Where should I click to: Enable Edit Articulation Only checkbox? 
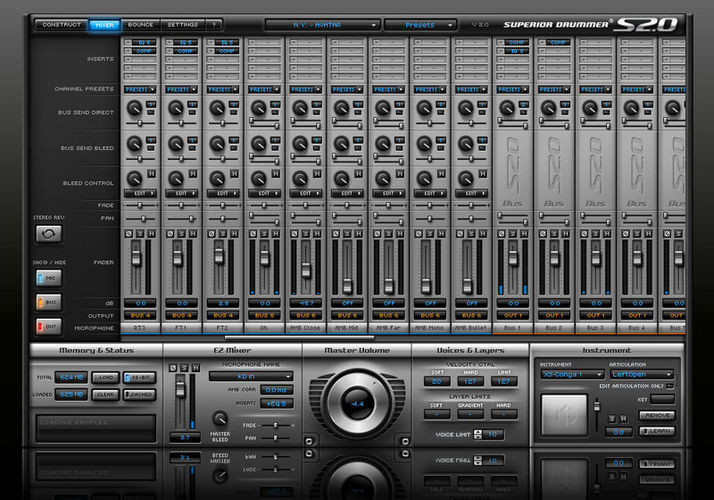670,386
